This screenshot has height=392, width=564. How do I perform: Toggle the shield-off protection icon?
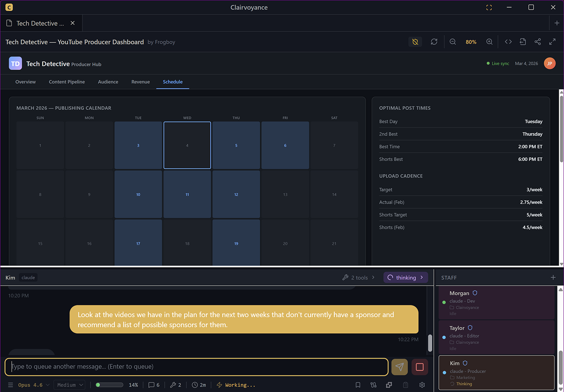(415, 42)
